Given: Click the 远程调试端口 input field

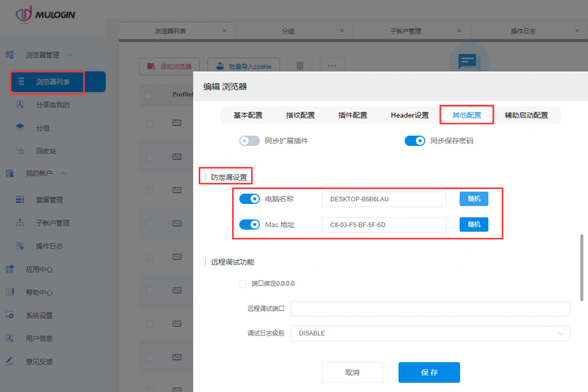Looking at the screenshot, I should pos(430,309).
